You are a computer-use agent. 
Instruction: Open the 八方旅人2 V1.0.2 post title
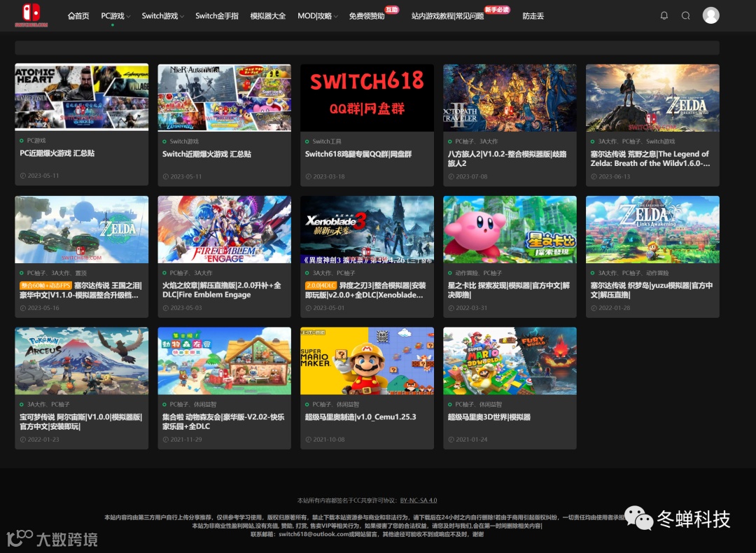507,159
